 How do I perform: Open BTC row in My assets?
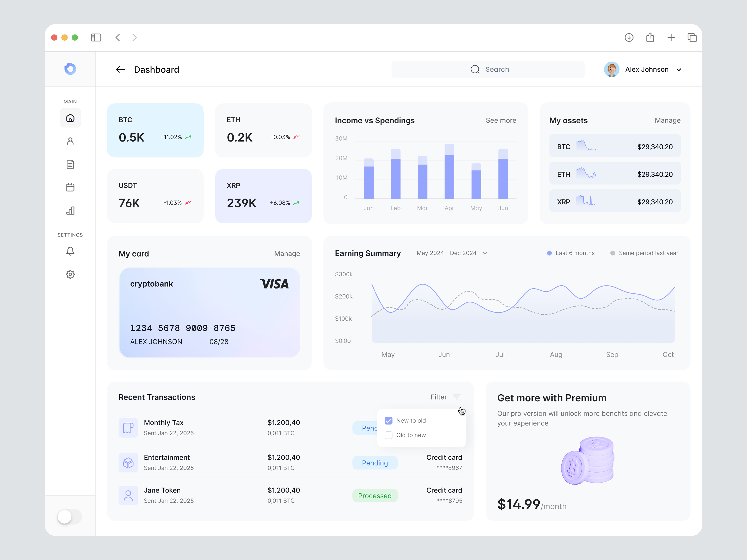[x=615, y=146]
